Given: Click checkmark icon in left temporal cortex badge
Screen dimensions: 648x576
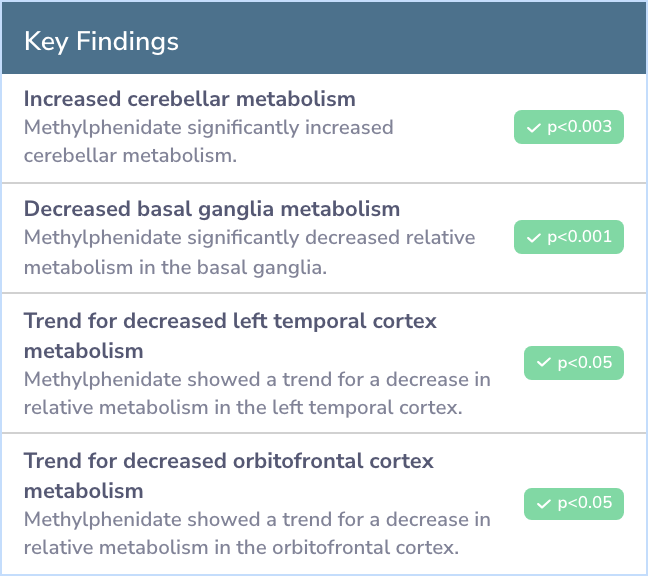Looking at the screenshot, I should click(x=543, y=363).
